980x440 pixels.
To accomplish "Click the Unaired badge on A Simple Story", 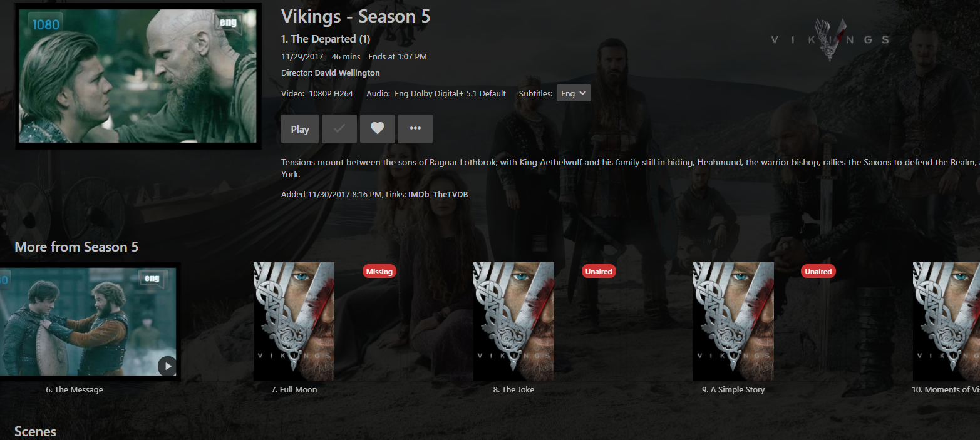I will click(x=818, y=271).
